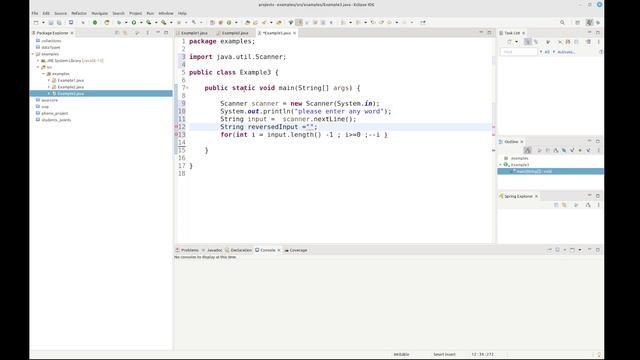
Task: Close the Console tab
Action: [x=279, y=250]
